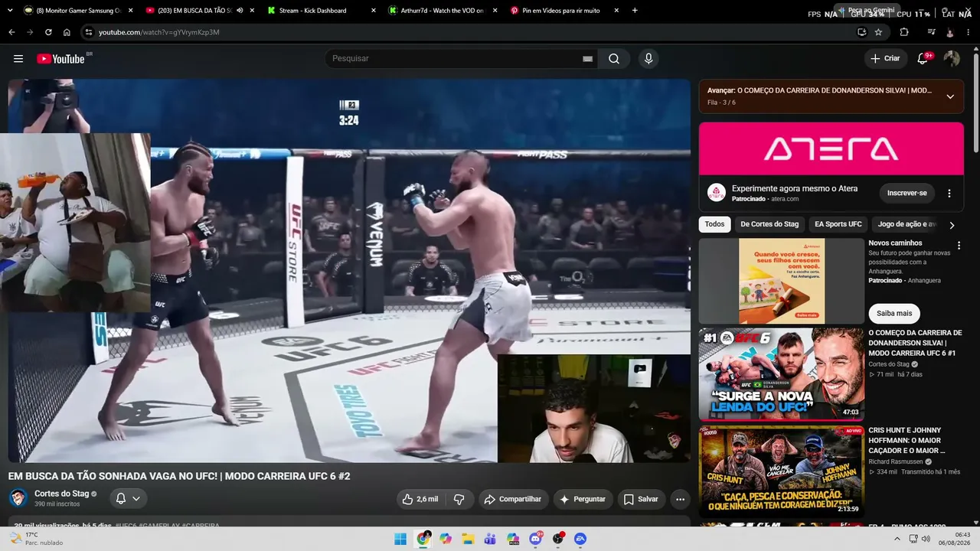
Task: Go to the YouTube home logo
Action: pos(60,59)
